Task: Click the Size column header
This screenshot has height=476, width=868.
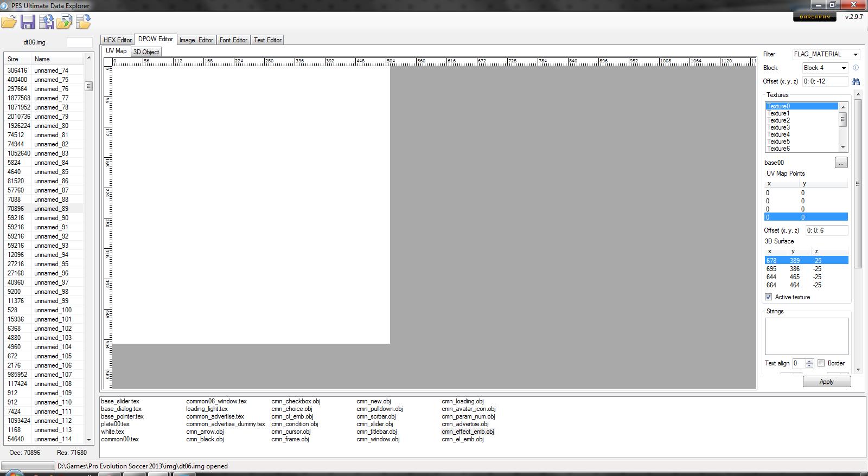Action: point(17,59)
